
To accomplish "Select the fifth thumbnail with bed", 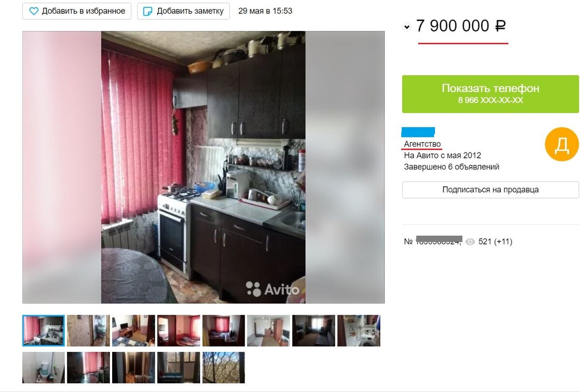I will click(223, 331).
